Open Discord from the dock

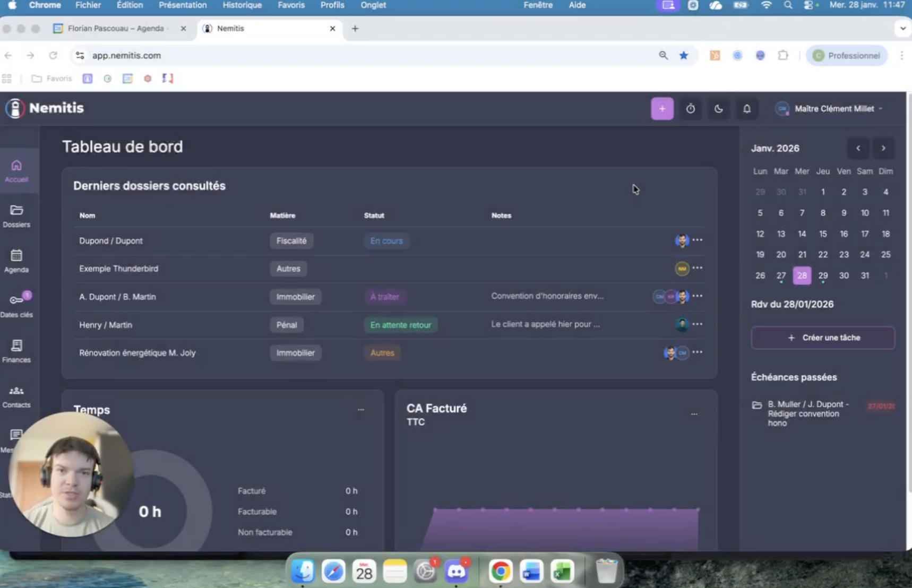coord(456,571)
